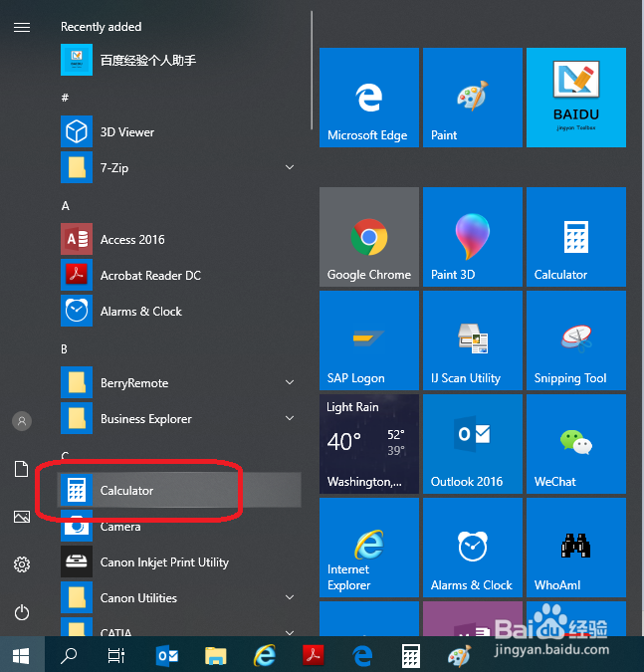This screenshot has width=644, height=672.
Task: Open Internet Explorer from the taskbar
Action: 265,656
